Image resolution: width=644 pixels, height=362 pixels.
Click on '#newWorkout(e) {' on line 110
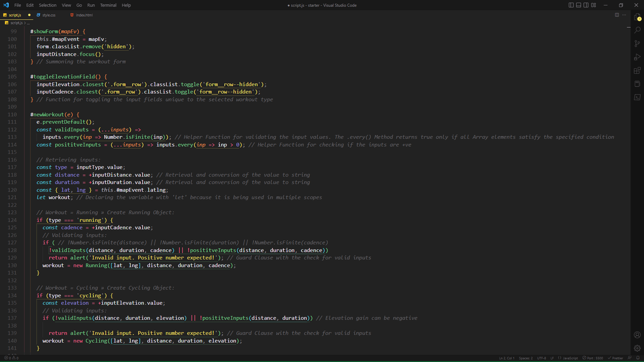(x=55, y=115)
